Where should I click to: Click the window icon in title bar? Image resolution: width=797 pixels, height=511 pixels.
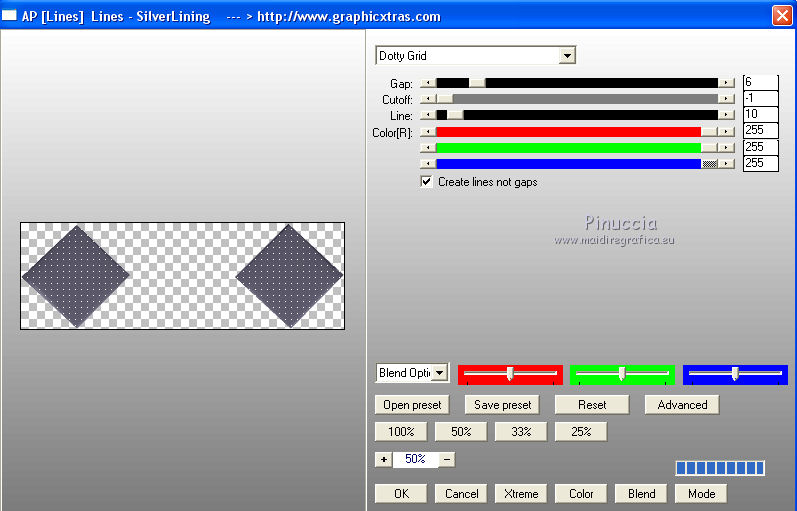(9, 15)
